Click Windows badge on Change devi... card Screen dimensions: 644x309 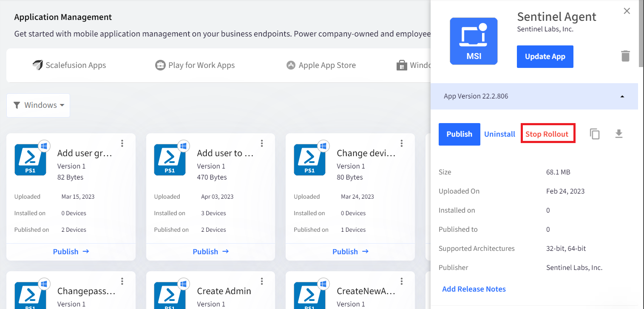click(323, 146)
